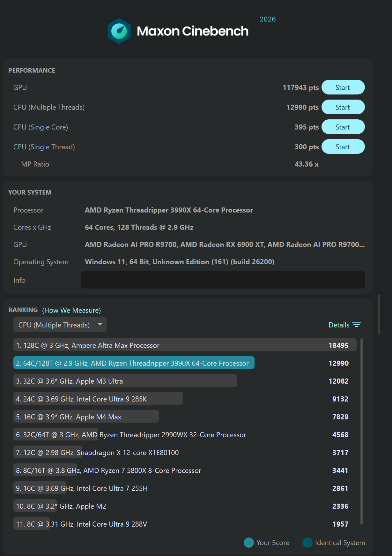
Task: Select the Ampere Altra Max Processor ranking row
Action: pyautogui.click(x=185, y=345)
